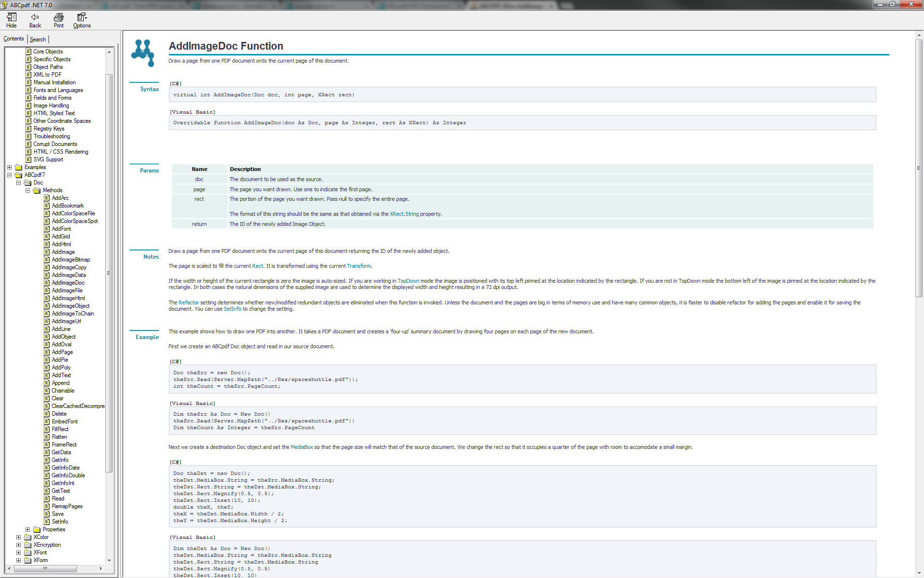Click the Back arrow icon

[35, 17]
